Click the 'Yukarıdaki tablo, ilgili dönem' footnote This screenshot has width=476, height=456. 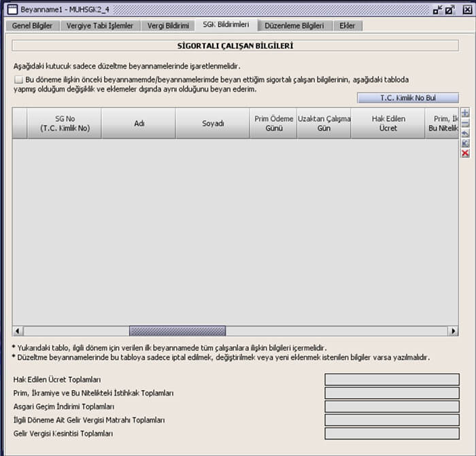coord(169,348)
